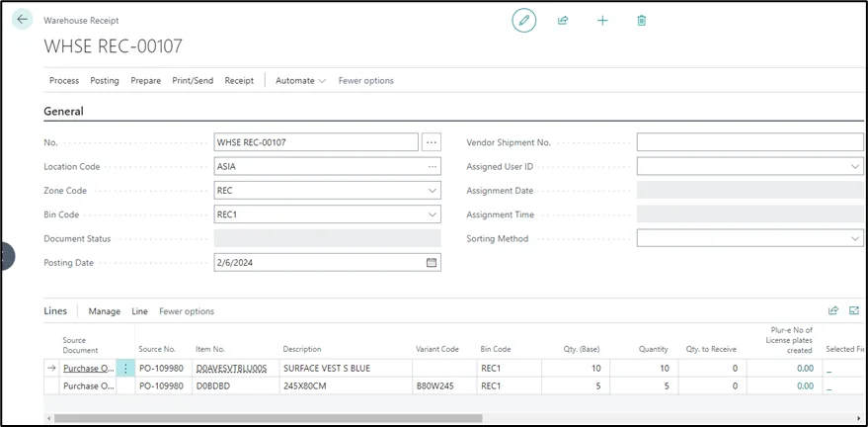Select the D0BDBD item number cell
This screenshot has width=868, height=427.
pyautogui.click(x=235, y=386)
